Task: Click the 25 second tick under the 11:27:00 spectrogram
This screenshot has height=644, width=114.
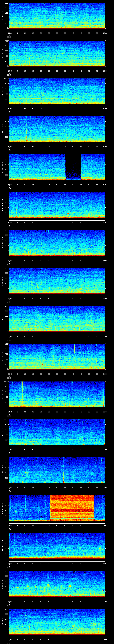Action: [x=49, y=525]
